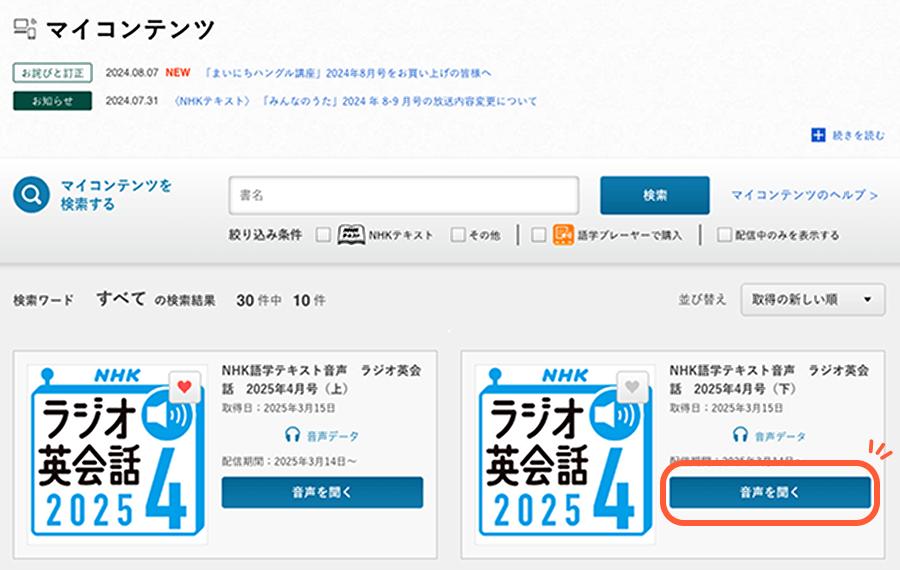
Task: Open the まいにちハングル講座 notice link
Action: 348,73
